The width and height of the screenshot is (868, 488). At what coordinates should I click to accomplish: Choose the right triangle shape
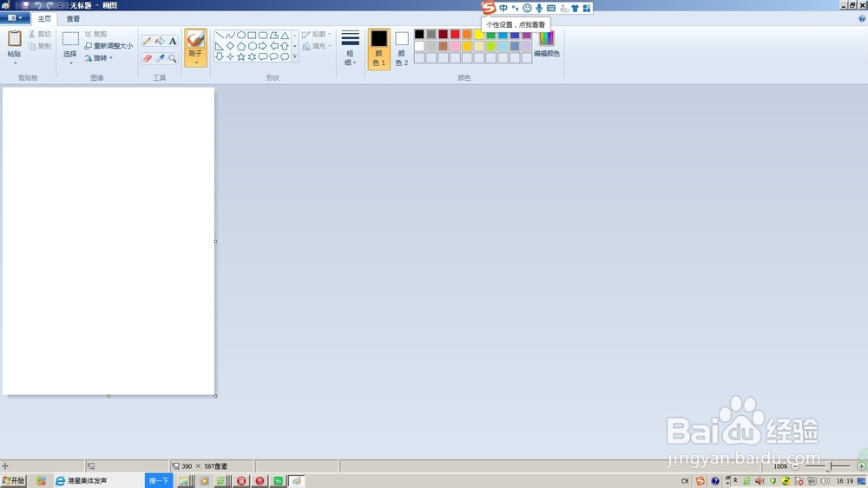220,46
